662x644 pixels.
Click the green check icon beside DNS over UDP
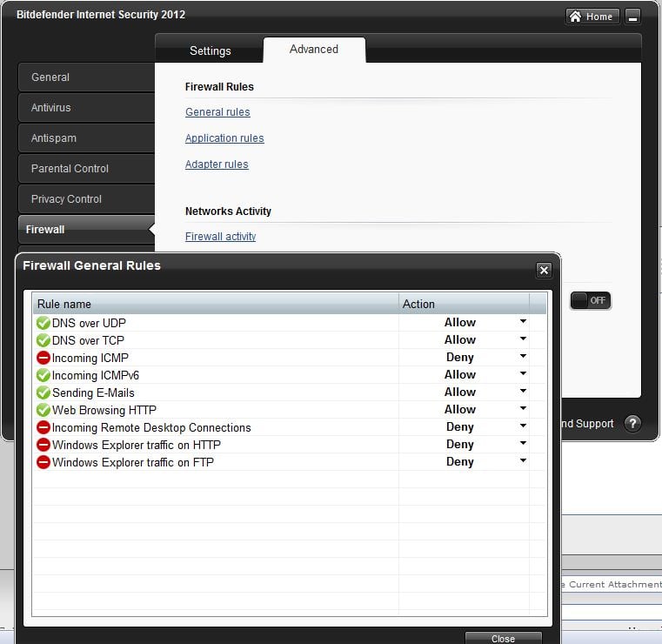coord(43,323)
